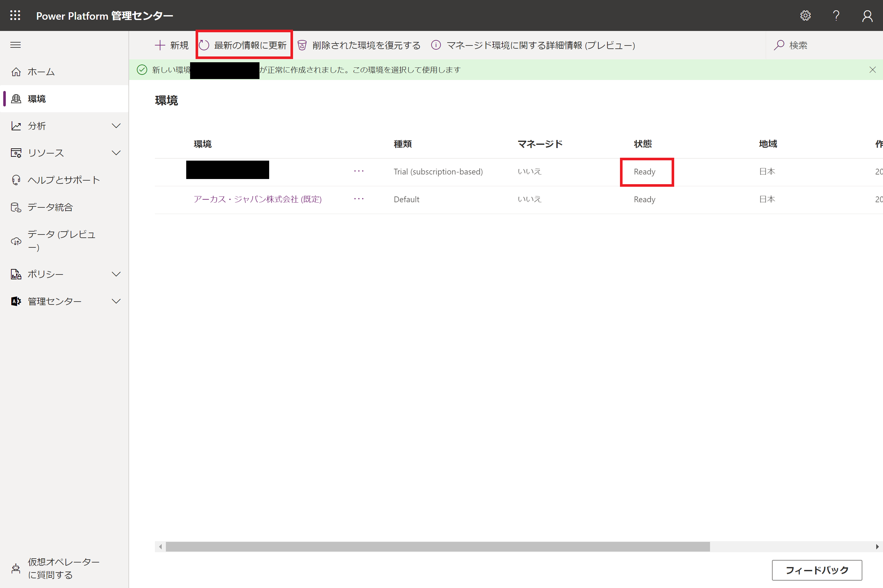Open the settings gear icon
This screenshot has height=588, width=883.
pos(805,15)
